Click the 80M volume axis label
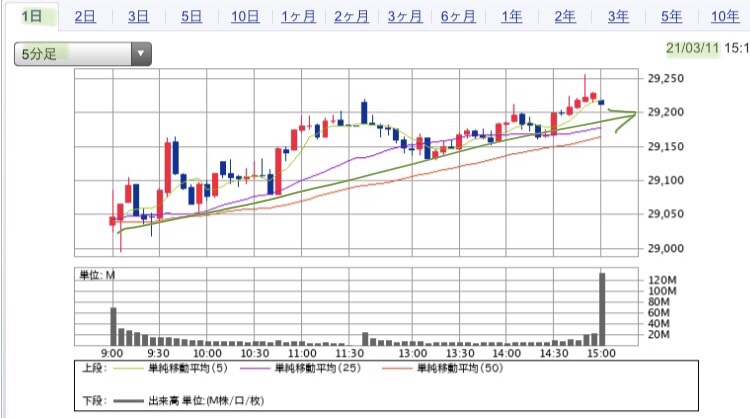The width and height of the screenshot is (750, 418). pos(659,302)
